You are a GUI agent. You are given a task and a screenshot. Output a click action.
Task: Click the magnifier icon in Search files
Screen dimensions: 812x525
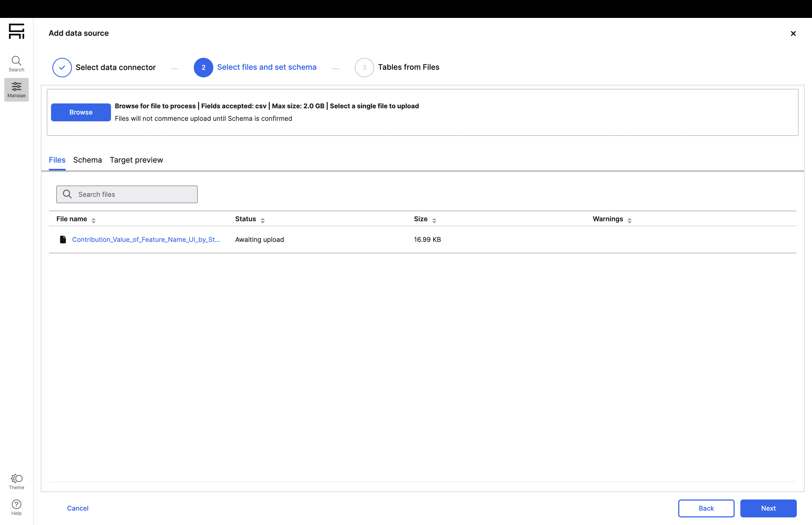coord(68,194)
